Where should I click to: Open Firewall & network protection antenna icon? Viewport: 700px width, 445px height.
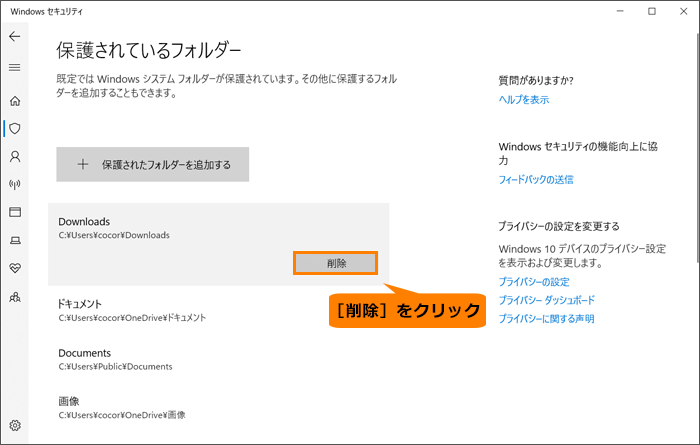15,184
